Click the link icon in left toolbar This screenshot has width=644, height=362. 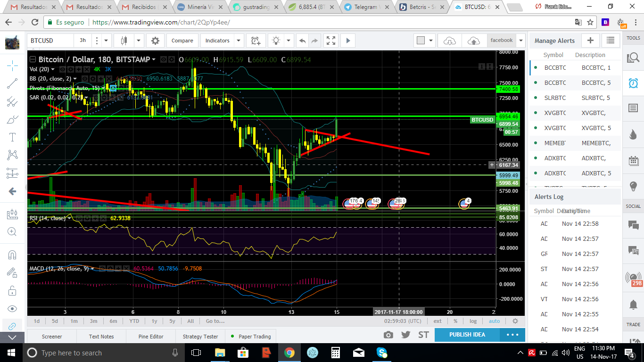(12, 326)
